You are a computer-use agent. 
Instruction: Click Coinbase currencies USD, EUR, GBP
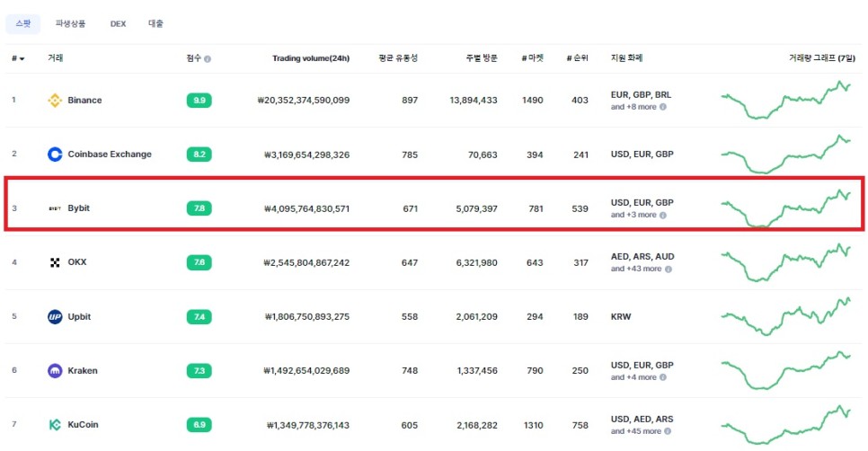[x=642, y=155]
